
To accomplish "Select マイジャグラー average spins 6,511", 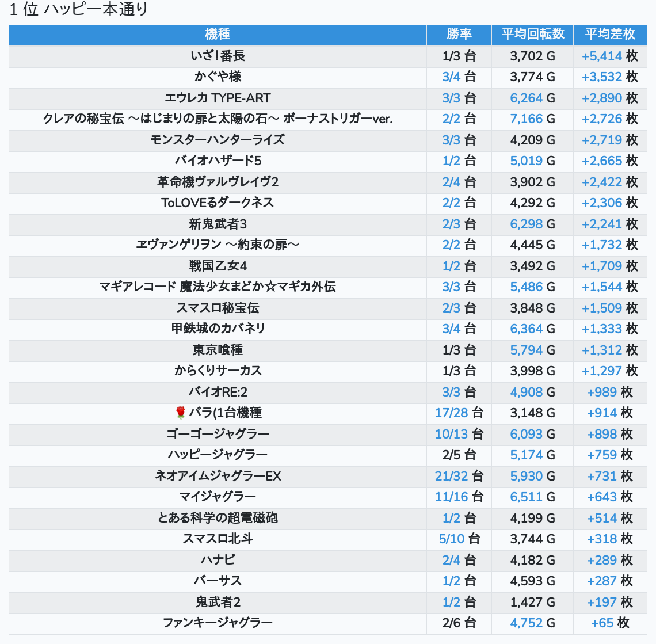I will click(526, 497).
